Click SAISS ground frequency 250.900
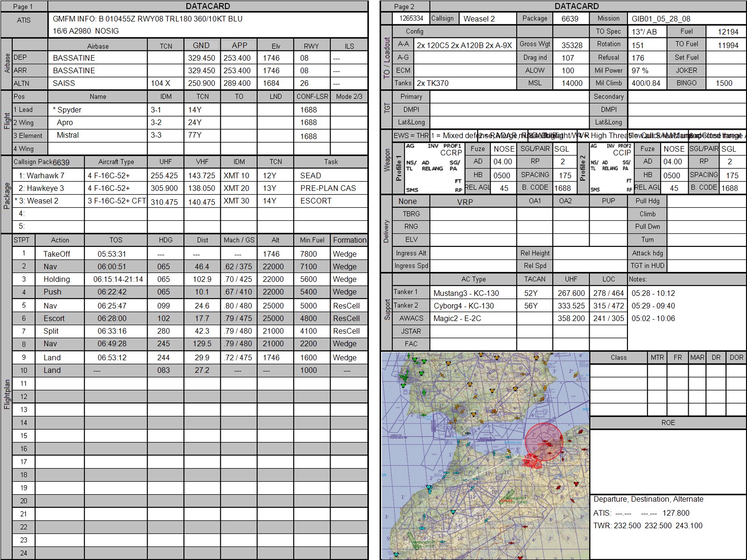The height and width of the screenshot is (560, 747). (x=202, y=83)
